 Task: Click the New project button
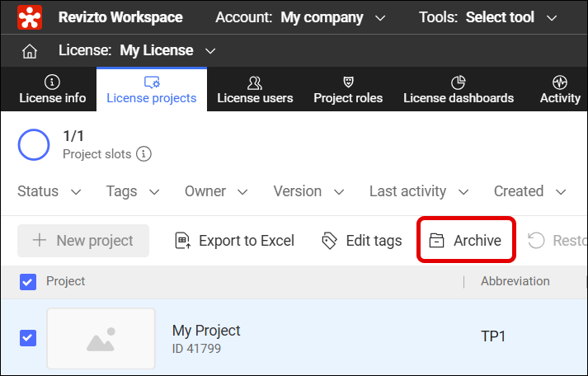tap(83, 241)
